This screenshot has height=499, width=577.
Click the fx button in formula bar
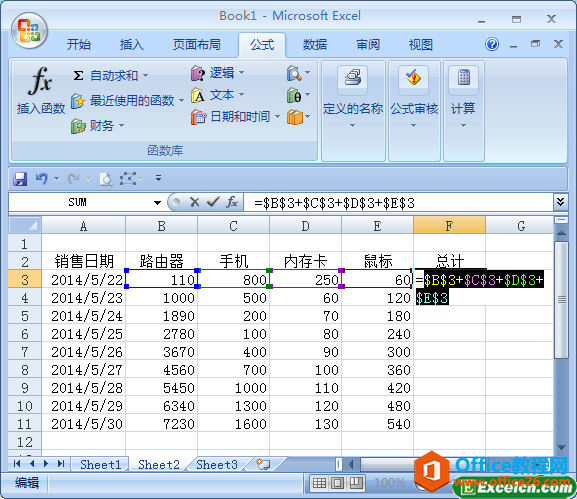point(232,202)
